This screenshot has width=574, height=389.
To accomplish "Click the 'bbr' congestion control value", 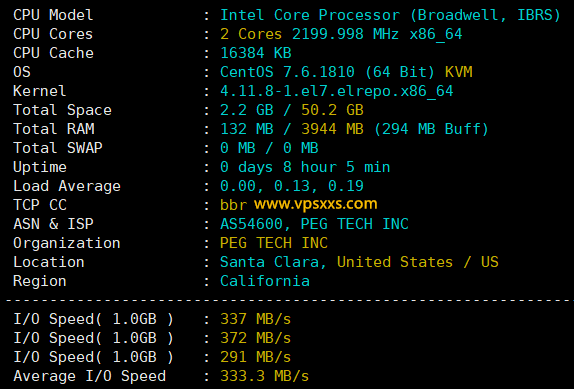I will click(234, 205).
